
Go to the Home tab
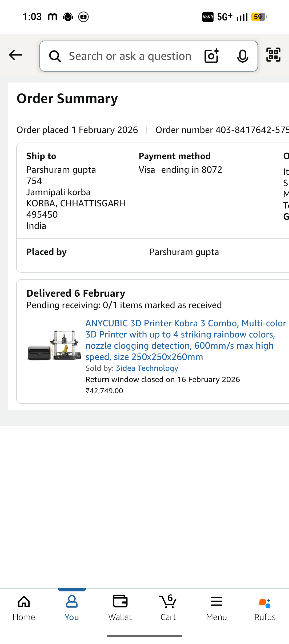(24, 608)
